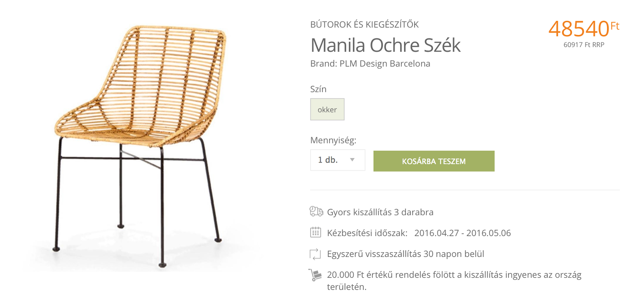Open the BÚTOROK ÉS KIEGÉSZÍTŐK category link
Viewport: 644px width, 302px height.
coord(364,25)
